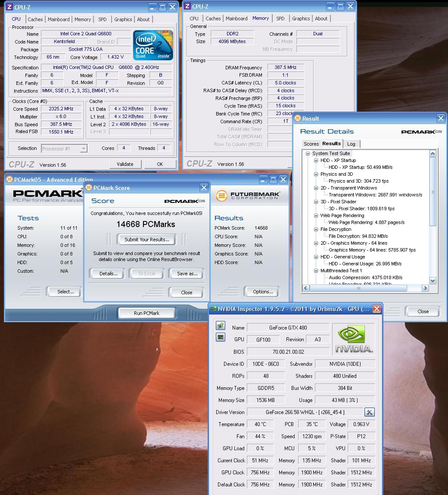448x495 pixels.
Task: Click the left CPU-Z title bar icon
Action: [10, 7]
